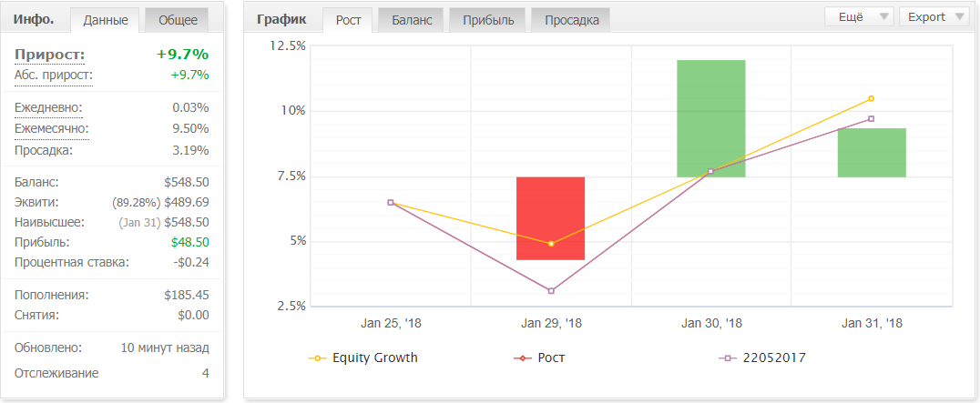Click the Ежемесячно underlined label
The height and width of the screenshot is (403, 980).
tap(52, 129)
